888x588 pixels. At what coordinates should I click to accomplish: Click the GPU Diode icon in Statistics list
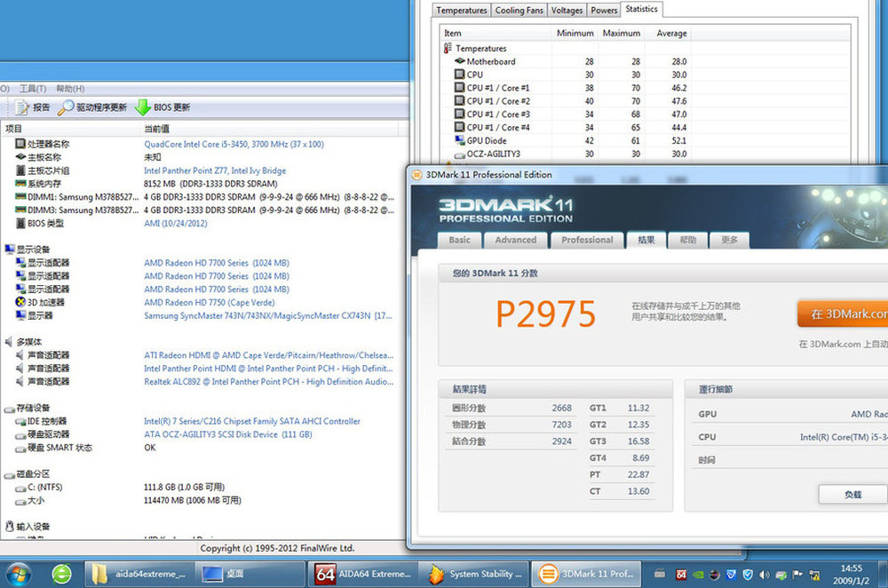460,140
